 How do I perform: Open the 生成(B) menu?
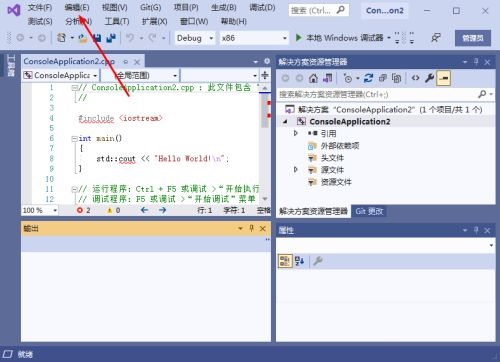pyautogui.click(x=223, y=8)
